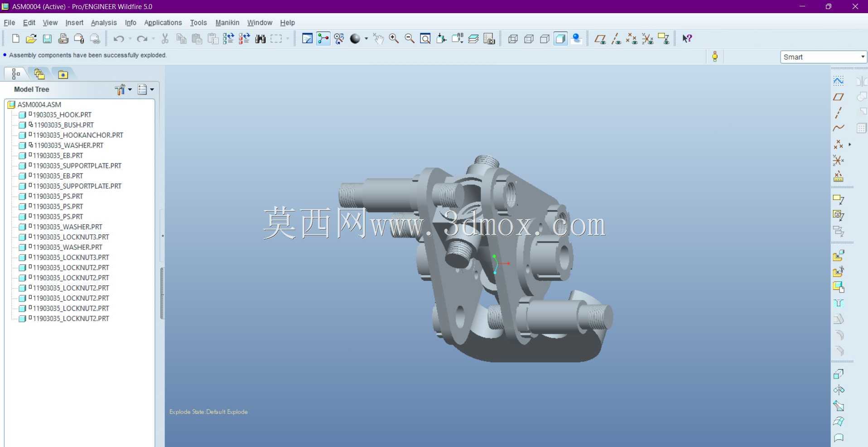Add component to assembly icon

tap(839, 256)
